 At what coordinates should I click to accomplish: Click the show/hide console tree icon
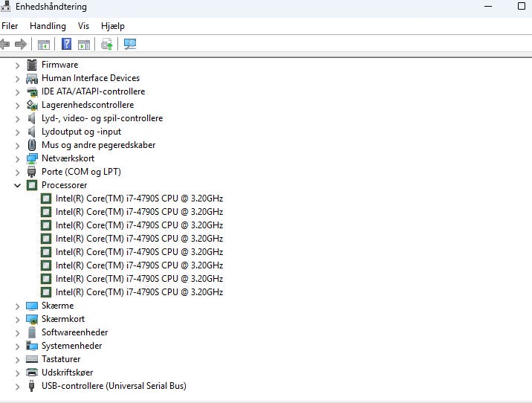pos(44,45)
